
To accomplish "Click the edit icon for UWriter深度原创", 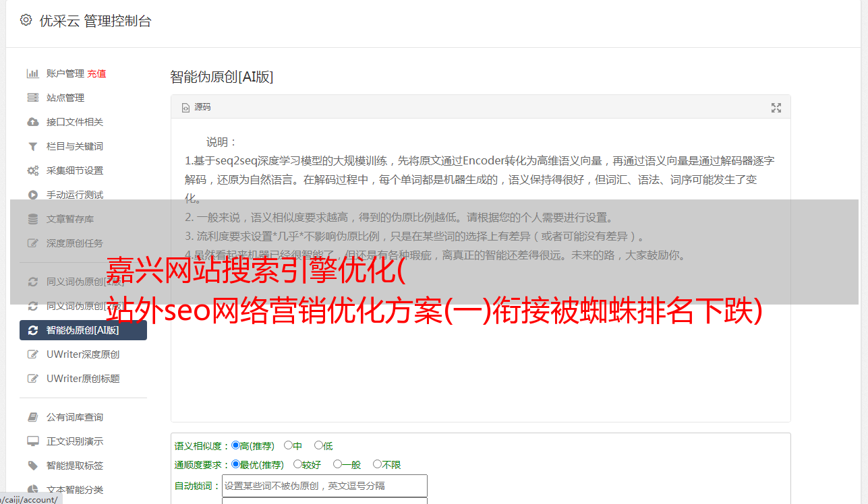I will click(x=32, y=354).
